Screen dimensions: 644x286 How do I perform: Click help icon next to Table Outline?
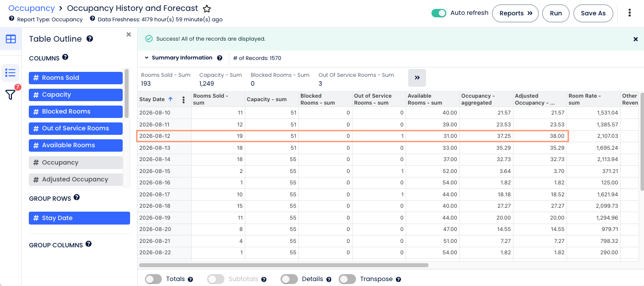point(90,39)
